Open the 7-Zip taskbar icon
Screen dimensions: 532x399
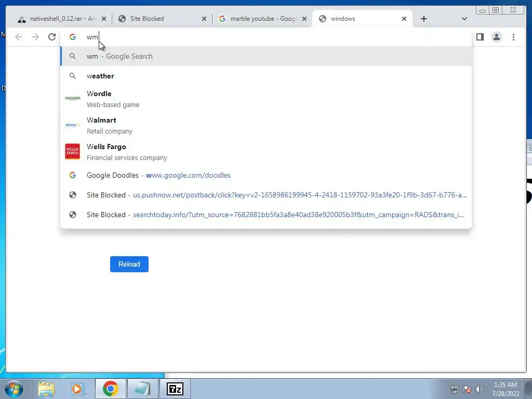click(x=175, y=389)
